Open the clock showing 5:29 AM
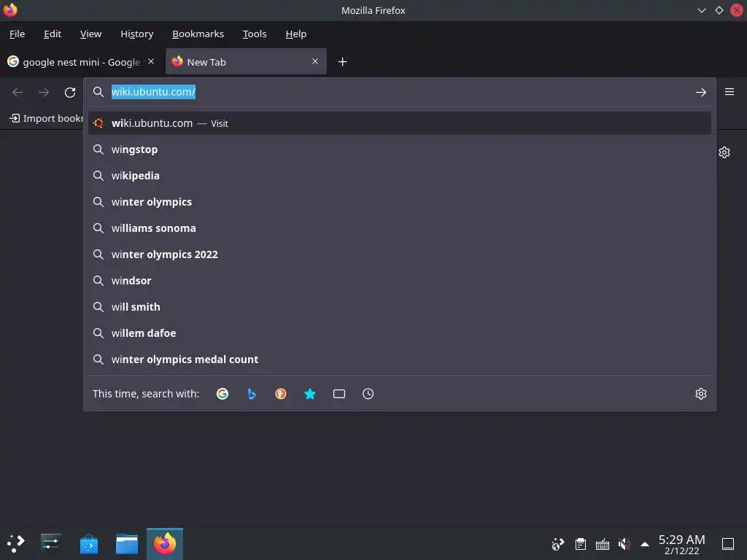This screenshot has width=747, height=560. pos(681,544)
